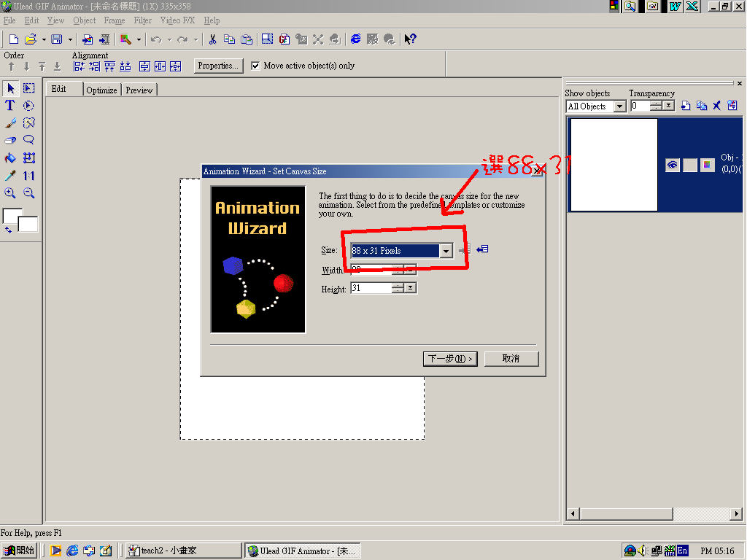Click Align Top alignment icon
This screenshot has width=747, height=560.
pos(109,66)
